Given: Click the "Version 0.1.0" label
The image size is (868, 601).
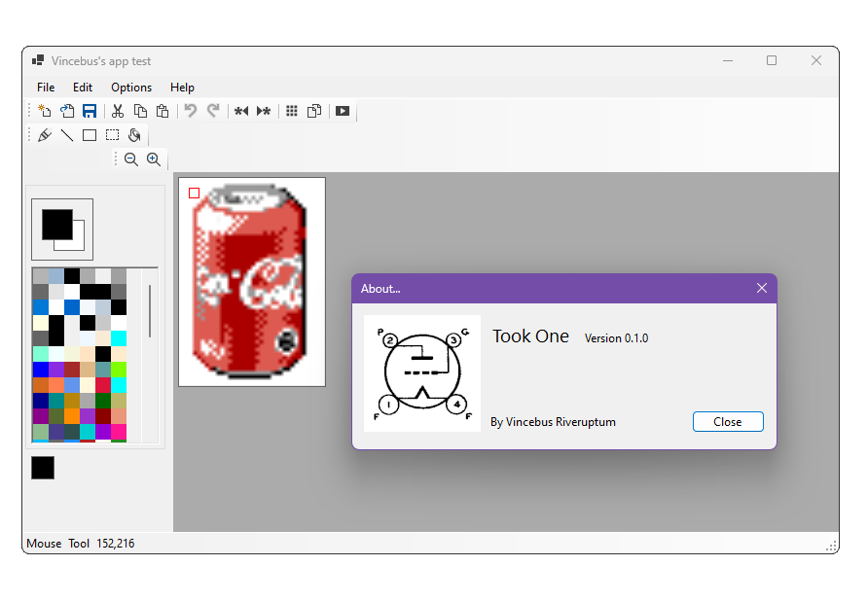Looking at the screenshot, I should click(617, 338).
